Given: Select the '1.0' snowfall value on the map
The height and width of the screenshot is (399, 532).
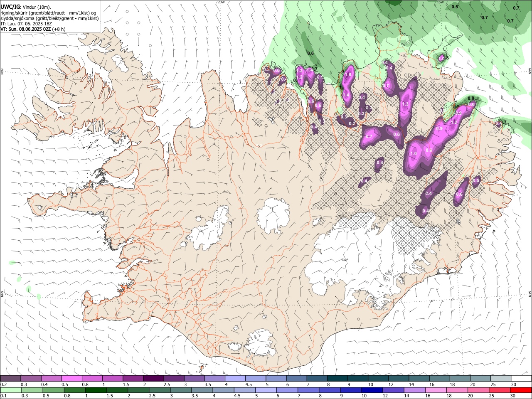Looking at the screenshot, I should 414,154.
